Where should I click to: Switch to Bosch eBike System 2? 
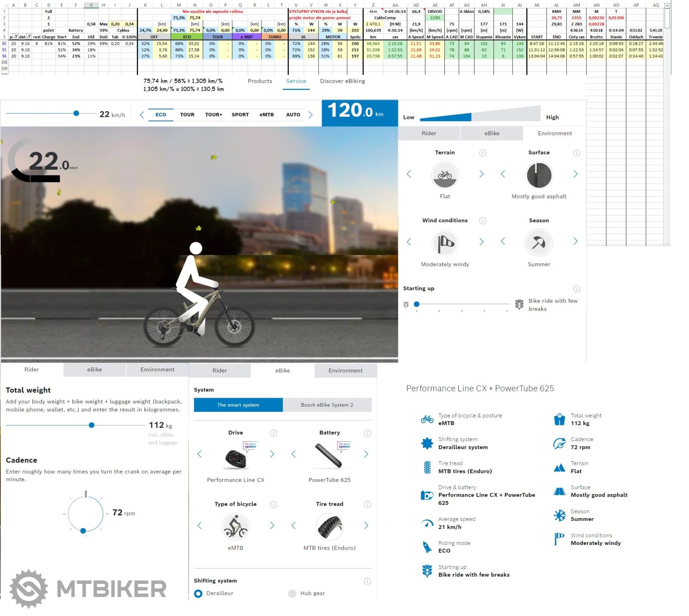327,405
